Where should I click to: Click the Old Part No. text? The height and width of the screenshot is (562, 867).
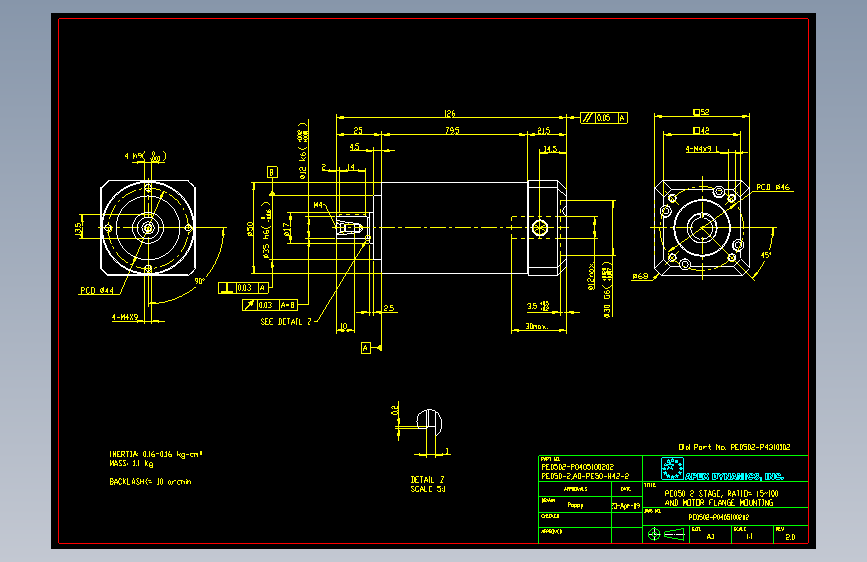coord(734,447)
